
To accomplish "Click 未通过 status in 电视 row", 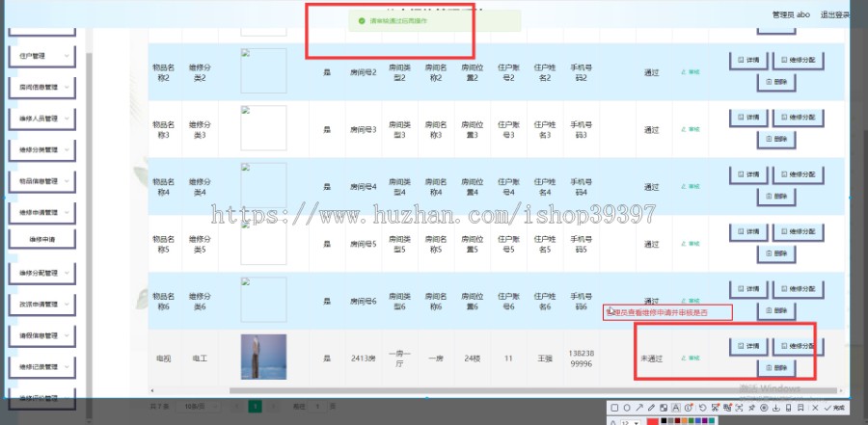I will coord(652,359).
